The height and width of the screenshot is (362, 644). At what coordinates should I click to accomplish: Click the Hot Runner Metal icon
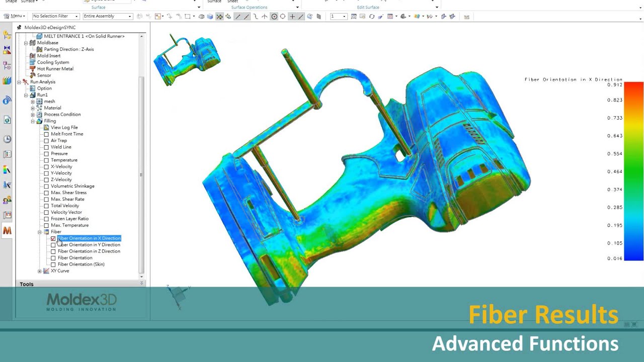pyautogui.click(x=33, y=69)
